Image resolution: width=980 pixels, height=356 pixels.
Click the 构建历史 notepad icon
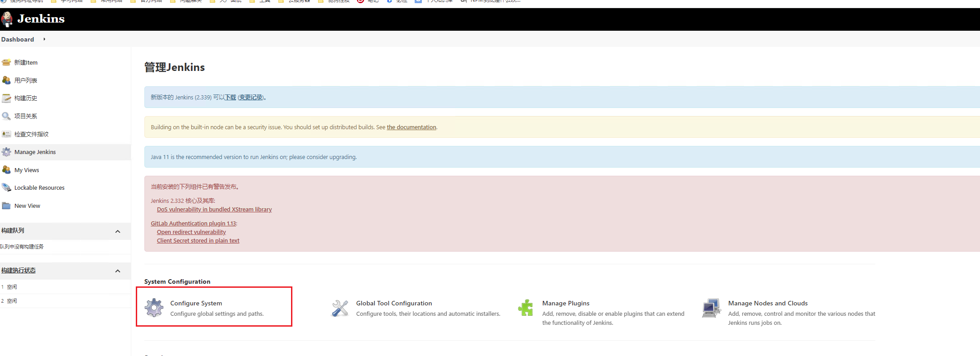point(6,98)
